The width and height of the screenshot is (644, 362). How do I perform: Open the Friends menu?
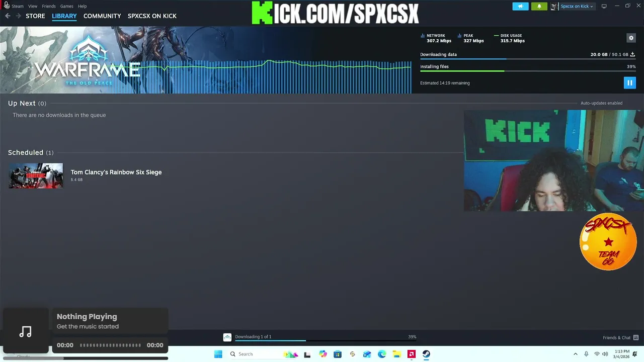pos(49,6)
